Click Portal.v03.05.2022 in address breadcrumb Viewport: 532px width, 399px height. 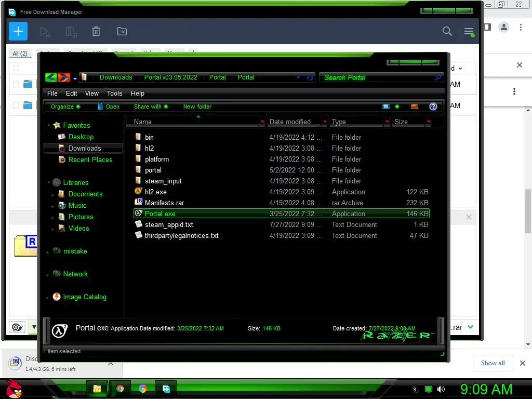[170, 77]
